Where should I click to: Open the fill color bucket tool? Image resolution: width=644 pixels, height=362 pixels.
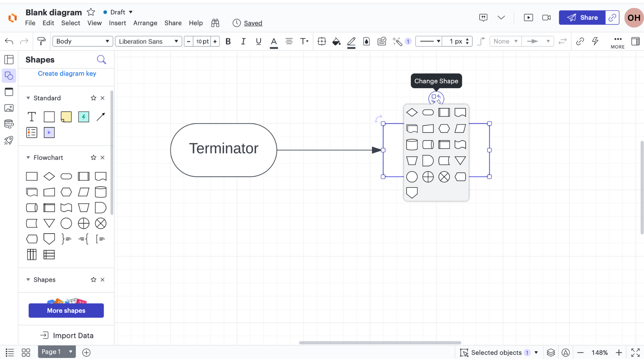[336, 41]
